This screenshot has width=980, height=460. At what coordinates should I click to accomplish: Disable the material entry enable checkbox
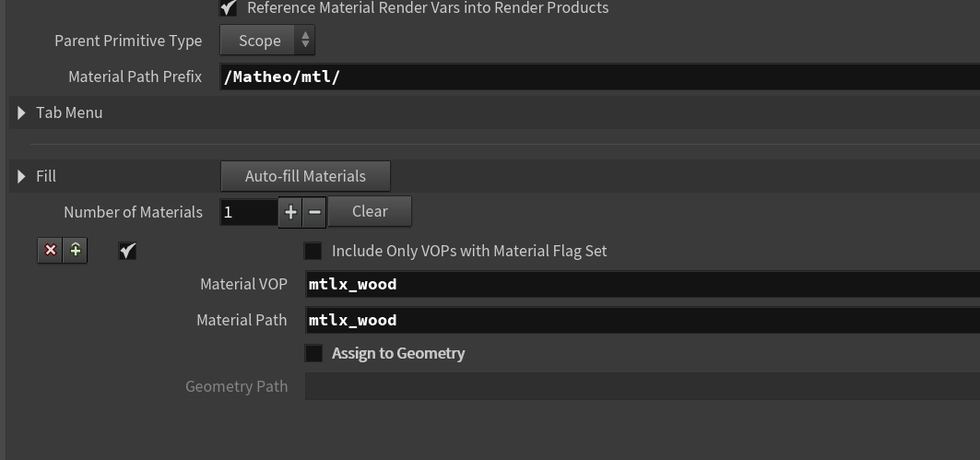[127, 251]
